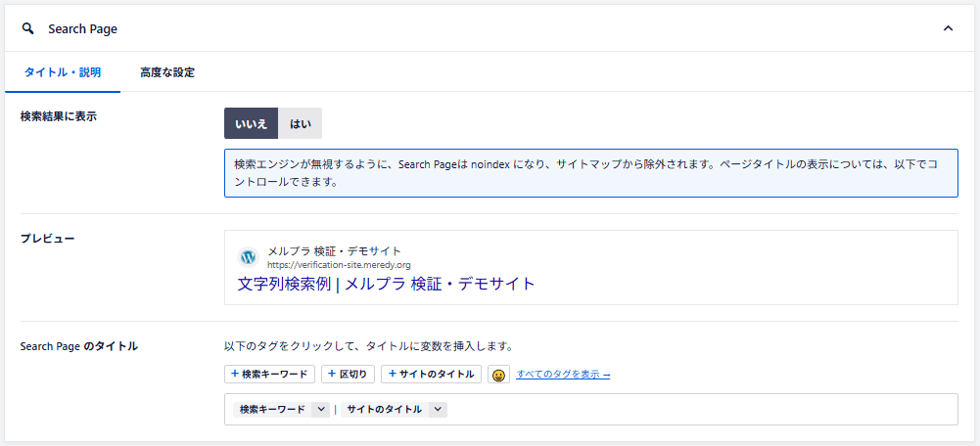Screen dimensions: 980x446
Task: Click the magnifier icon beside Search Page
Action: tap(27, 28)
